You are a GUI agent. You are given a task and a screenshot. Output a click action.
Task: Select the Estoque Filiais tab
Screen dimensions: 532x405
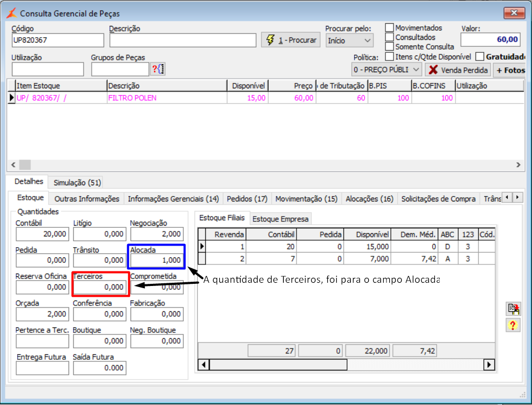click(222, 218)
